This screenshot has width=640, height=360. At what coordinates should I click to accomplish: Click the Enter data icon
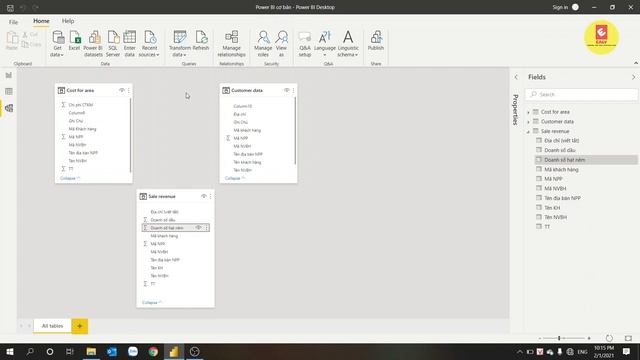[129, 44]
